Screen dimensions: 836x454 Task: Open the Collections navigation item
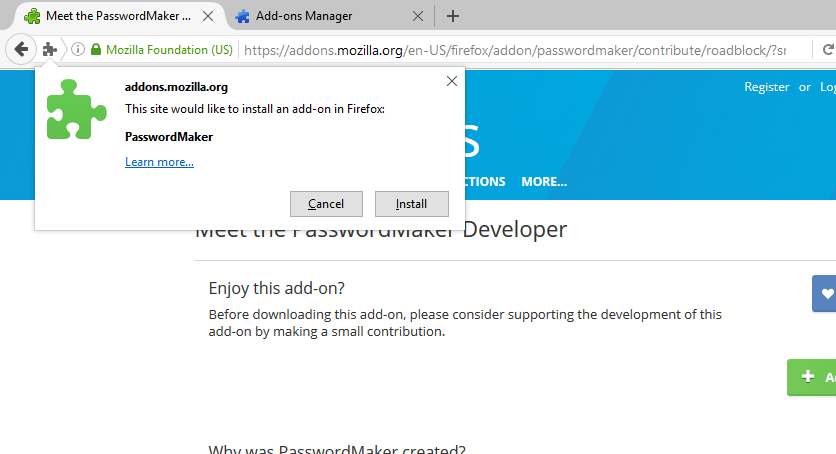pos(484,181)
